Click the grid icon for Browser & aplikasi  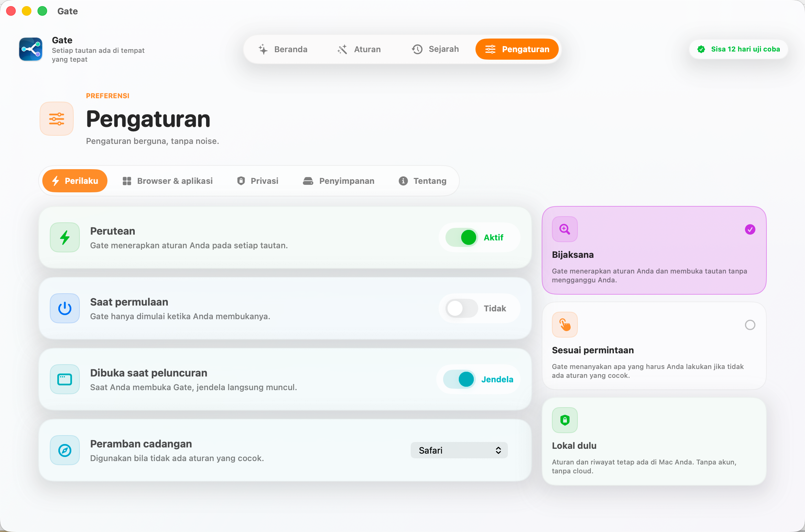pyautogui.click(x=127, y=181)
